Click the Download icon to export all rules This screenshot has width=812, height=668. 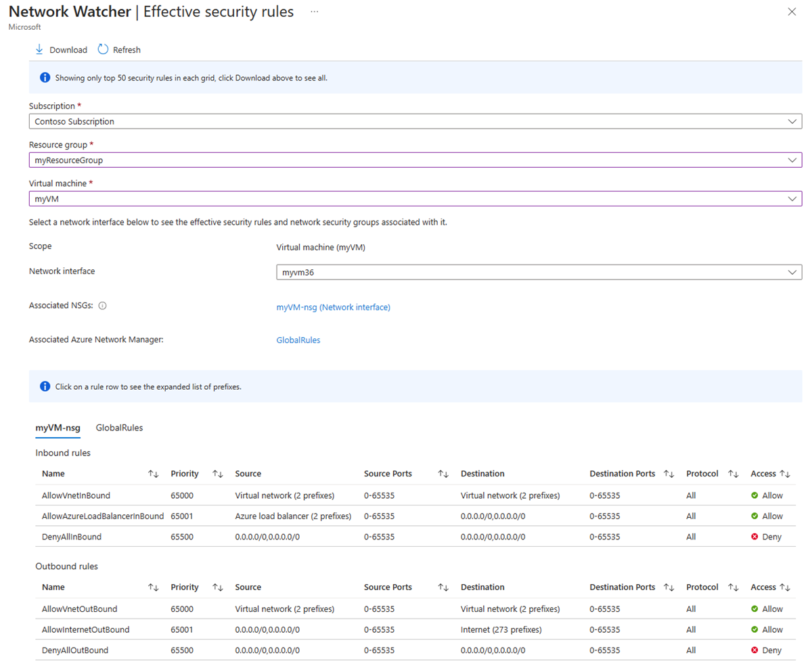click(39, 49)
